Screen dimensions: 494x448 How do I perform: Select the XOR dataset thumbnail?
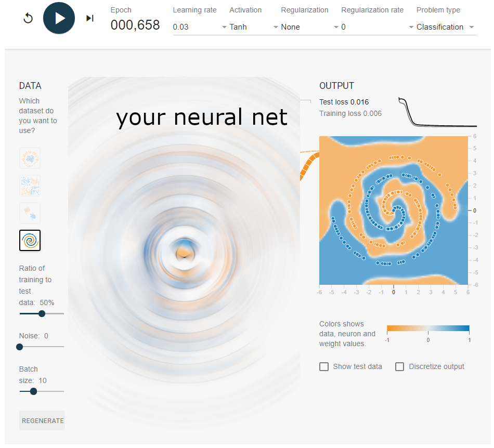30,186
